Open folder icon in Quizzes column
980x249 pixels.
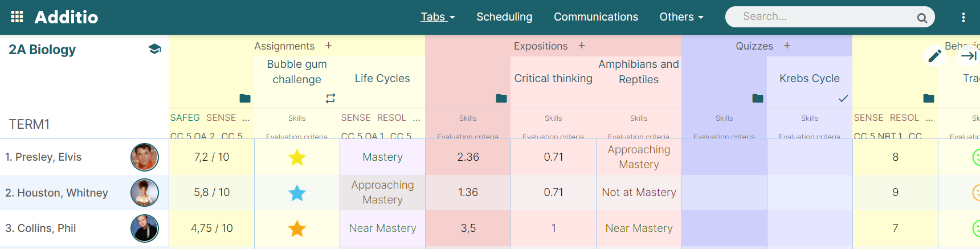pos(758,98)
